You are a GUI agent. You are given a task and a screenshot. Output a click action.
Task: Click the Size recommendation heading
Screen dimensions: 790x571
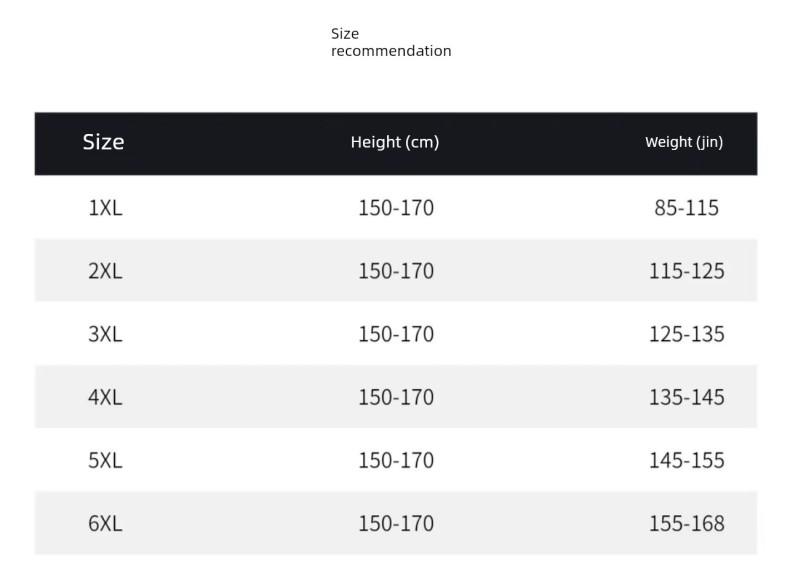pos(390,42)
